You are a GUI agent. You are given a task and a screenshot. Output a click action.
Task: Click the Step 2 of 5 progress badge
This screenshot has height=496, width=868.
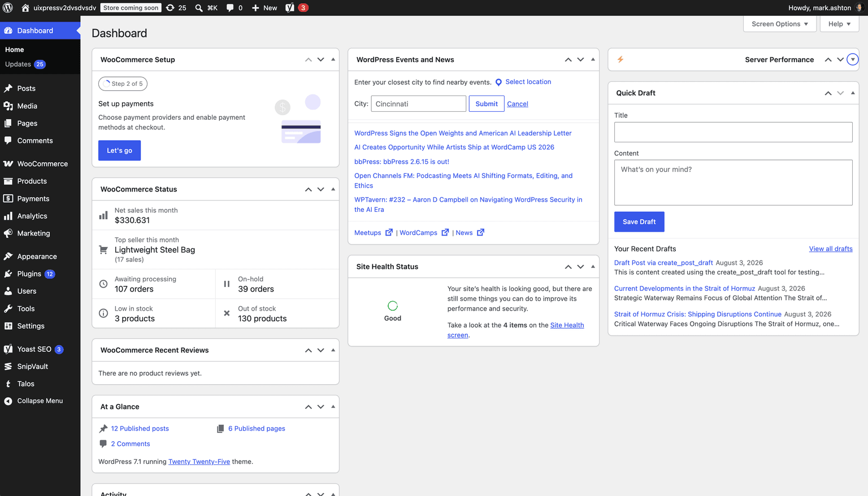(x=123, y=84)
